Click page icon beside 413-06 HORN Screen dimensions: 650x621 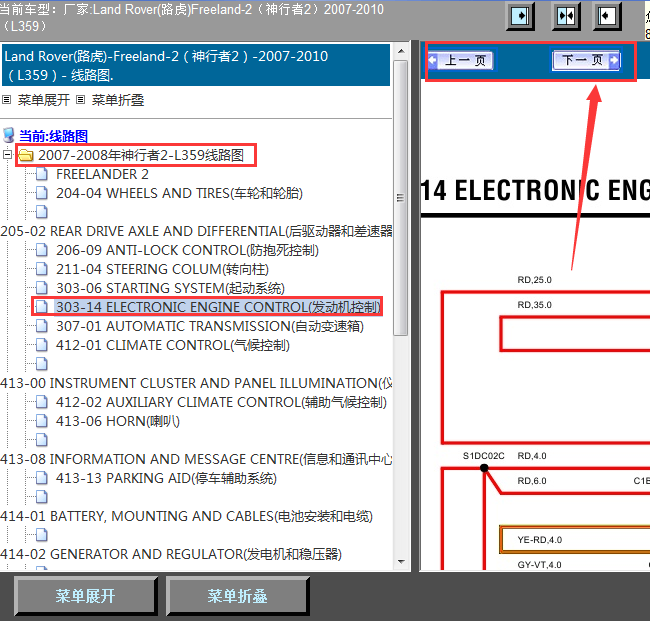[41, 421]
